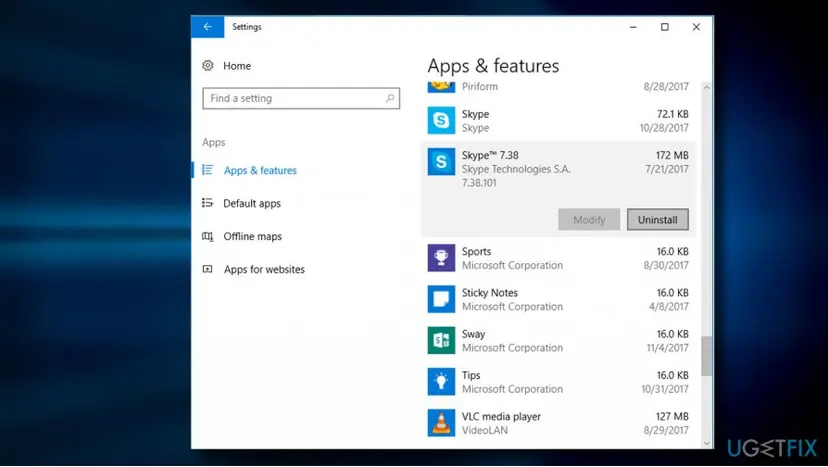Screen dimensions: 828x467
Task: Click the Skype Technologies S.A. publisher text
Action: click(516, 169)
